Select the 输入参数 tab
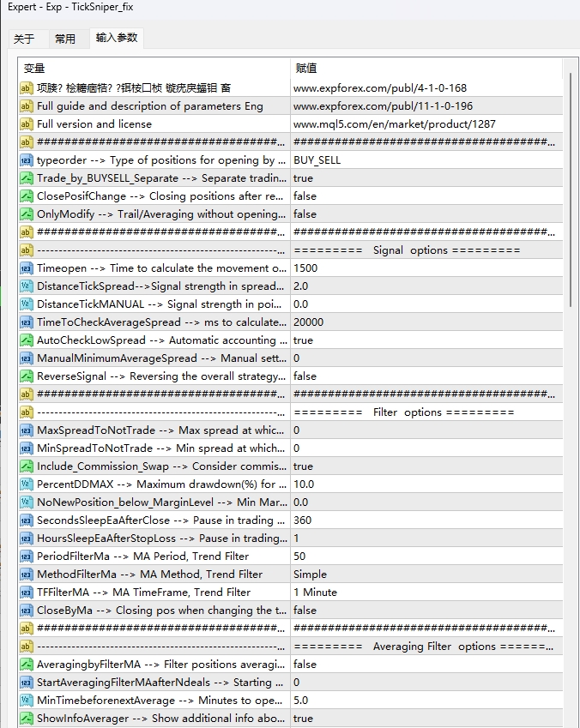 [x=117, y=38]
